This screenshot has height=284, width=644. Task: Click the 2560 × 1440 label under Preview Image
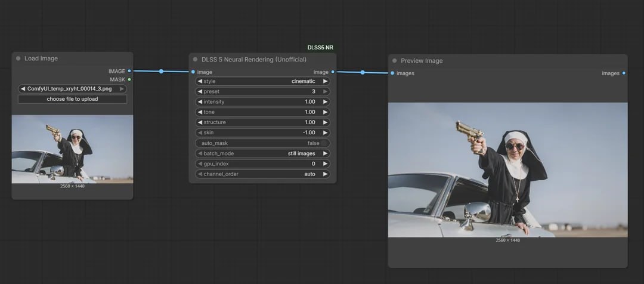(507, 240)
